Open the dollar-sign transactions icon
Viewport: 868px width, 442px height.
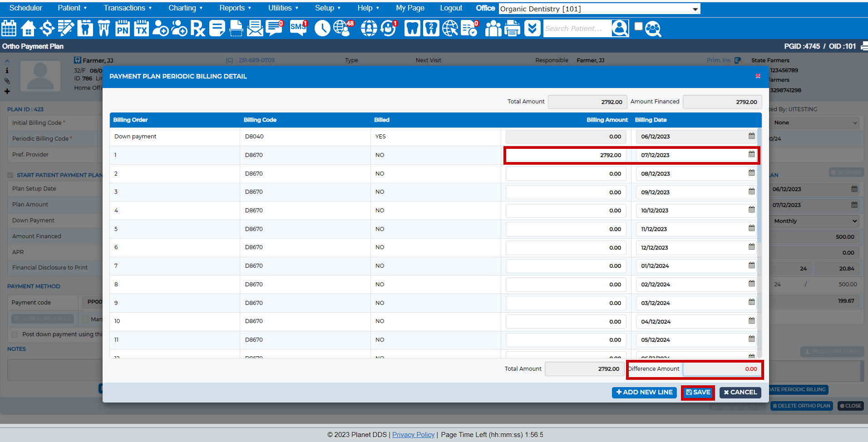[x=47, y=28]
